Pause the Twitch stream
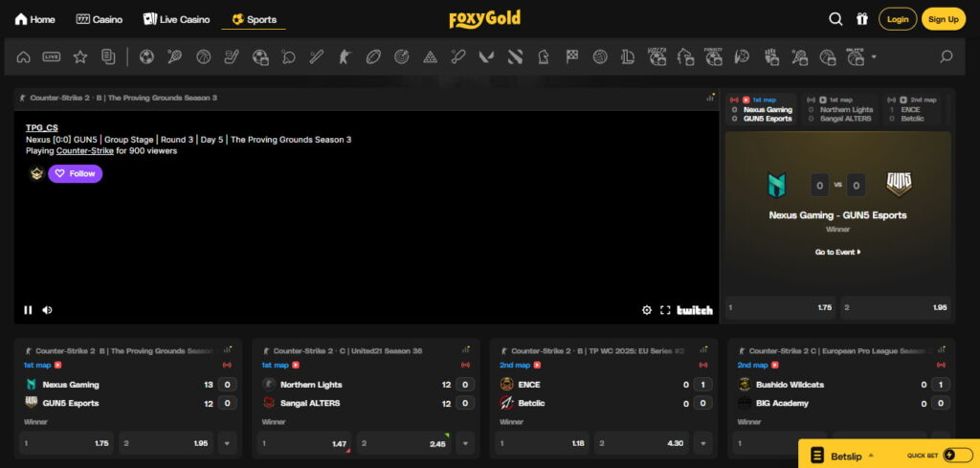Viewport: 980px width, 468px height. 28,310
